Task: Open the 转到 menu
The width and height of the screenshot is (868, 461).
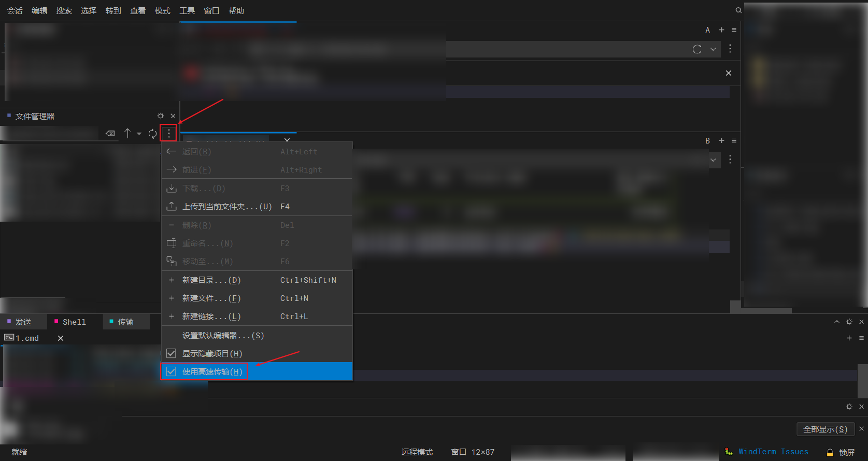Action: pyautogui.click(x=113, y=10)
